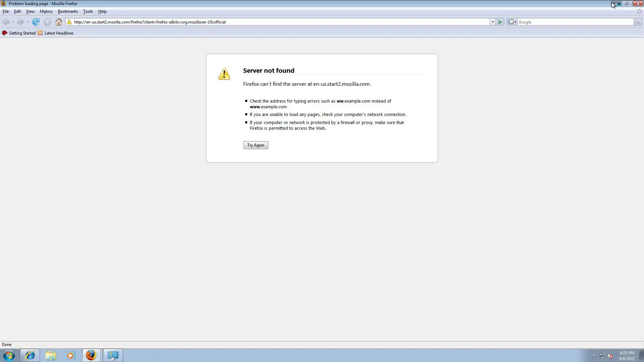
Task: Click the address bar warning icon
Action: [x=69, y=22]
